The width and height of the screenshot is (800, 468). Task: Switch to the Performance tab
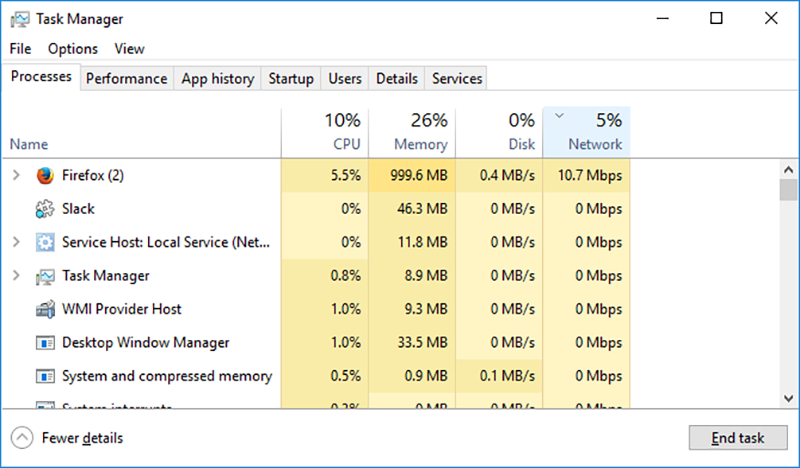[126, 78]
